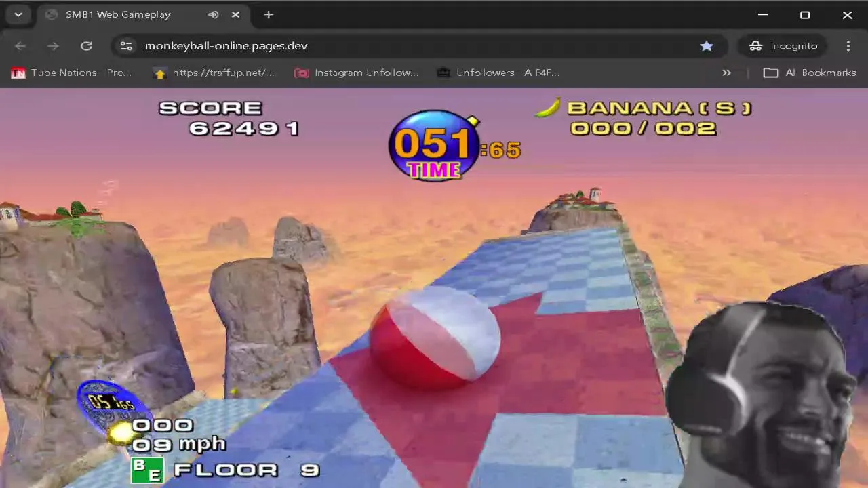Click the BANANA(S) 000/002 counter
This screenshot has height=488, width=868.
tap(659, 119)
